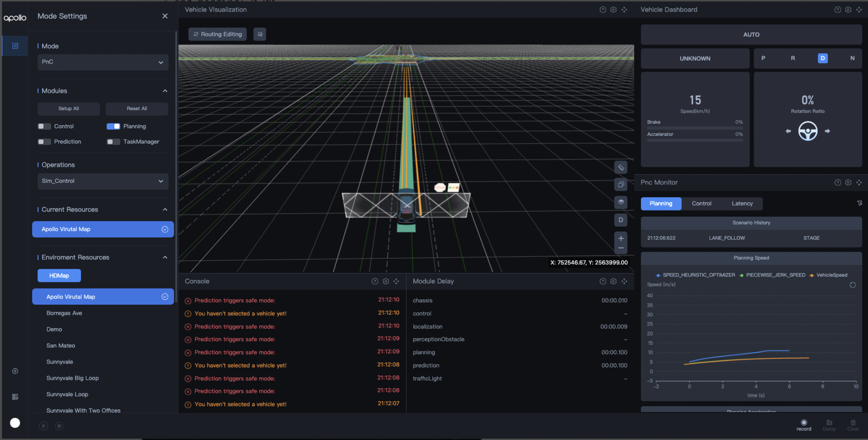The image size is (868, 440).
Task: Open the Resource Manager icon in the left sidebar
Action: pos(15,396)
